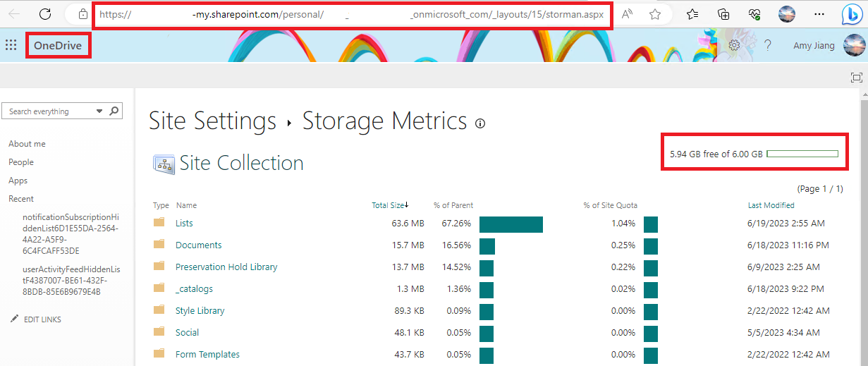Viewport: 868px width, 366px height.
Task: Click the Site Collection hierarchy icon
Action: [164, 164]
